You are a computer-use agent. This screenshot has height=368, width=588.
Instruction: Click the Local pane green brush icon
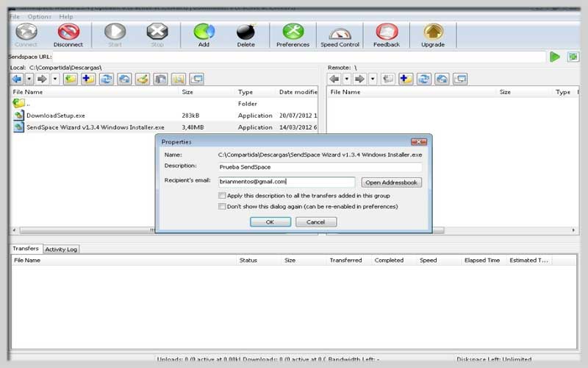(143, 79)
